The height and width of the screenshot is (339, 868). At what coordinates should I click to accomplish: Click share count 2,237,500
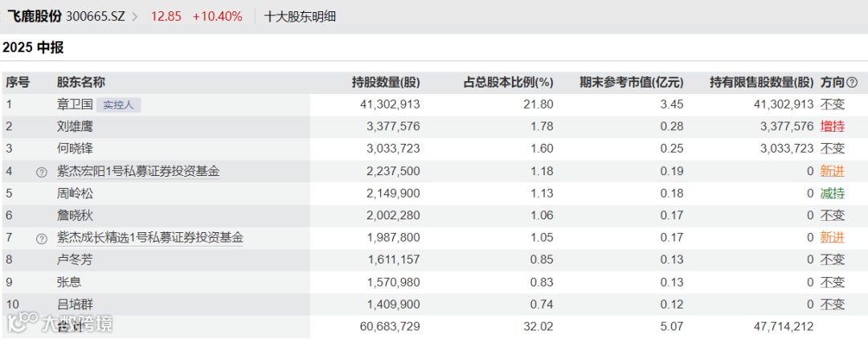click(393, 171)
